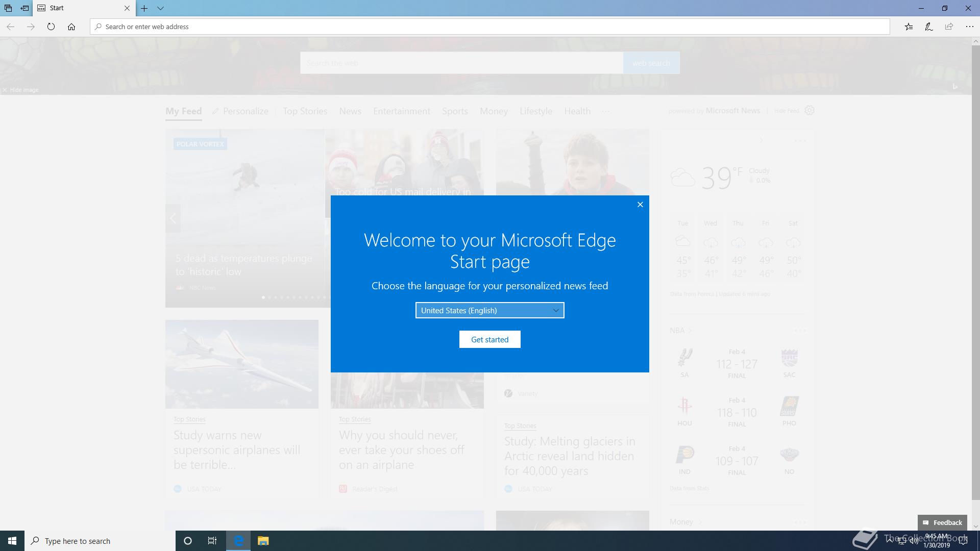This screenshot has height=551, width=980.
Task: Open the supersonic airplane thumbnail
Action: [x=242, y=364]
